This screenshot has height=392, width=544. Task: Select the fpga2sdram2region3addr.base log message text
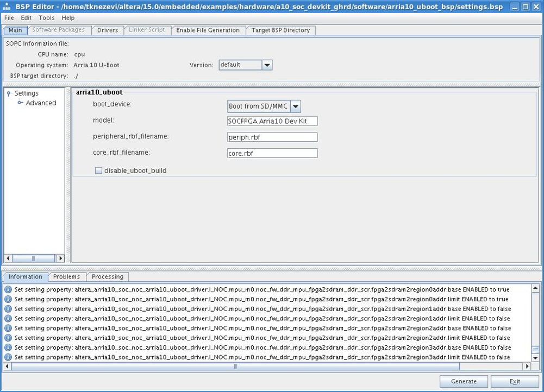click(x=262, y=347)
